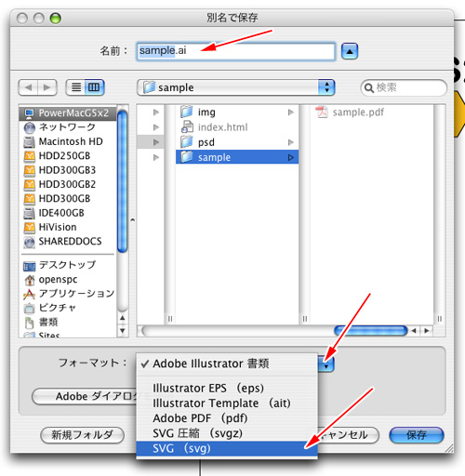Click 新規フォルダ to create folder
The height and width of the screenshot is (476, 465).
click(83, 435)
